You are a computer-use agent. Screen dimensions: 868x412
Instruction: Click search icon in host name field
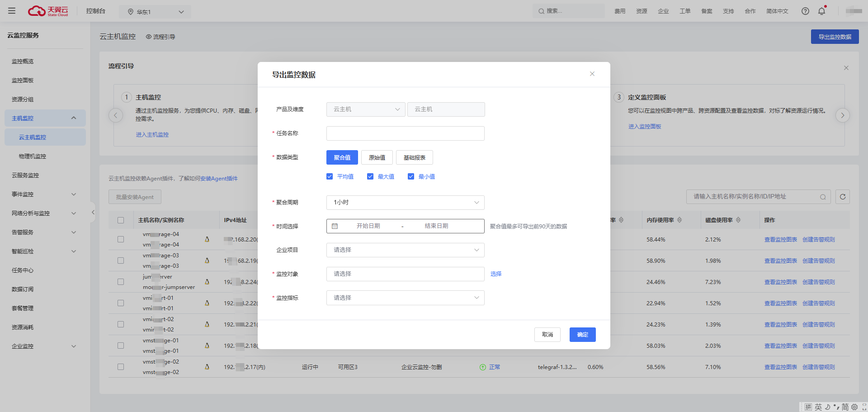823,197
